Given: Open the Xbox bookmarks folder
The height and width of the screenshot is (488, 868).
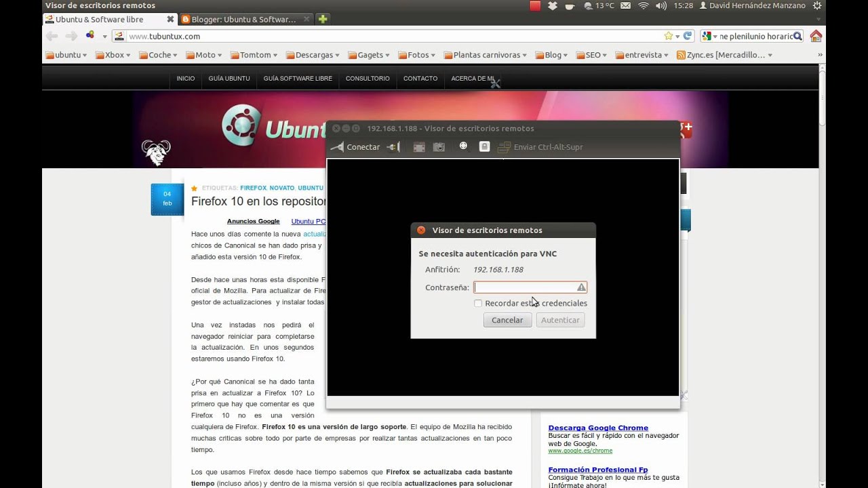Looking at the screenshot, I should pos(113,55).
